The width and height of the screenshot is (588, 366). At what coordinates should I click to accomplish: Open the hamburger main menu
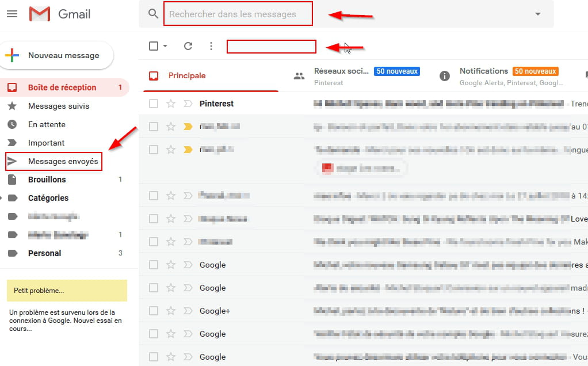tap(12, 14)
